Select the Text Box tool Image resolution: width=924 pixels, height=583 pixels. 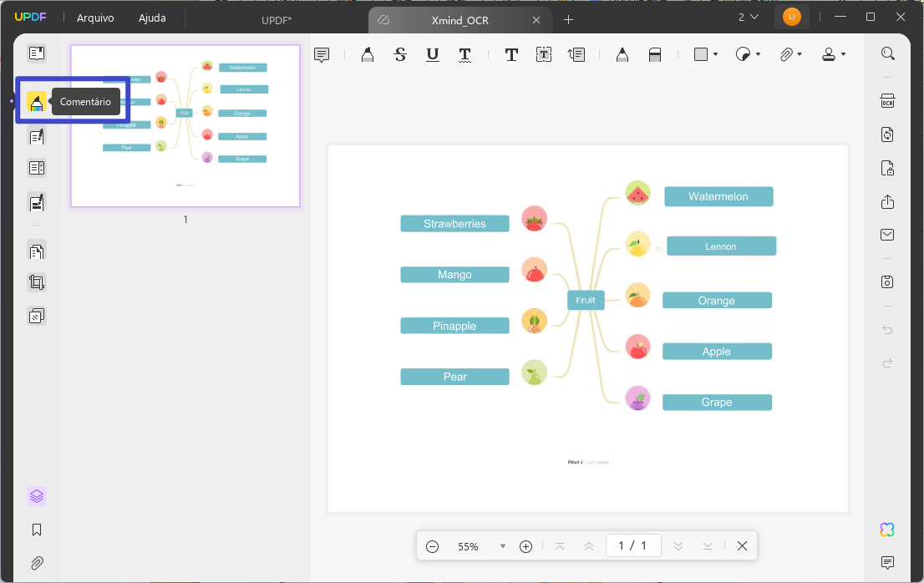point(543,55)
